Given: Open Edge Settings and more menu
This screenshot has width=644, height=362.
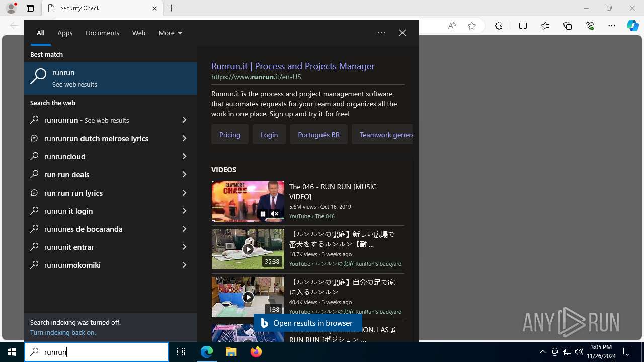Looking at the screenshot, I should (x=612, y=26).
